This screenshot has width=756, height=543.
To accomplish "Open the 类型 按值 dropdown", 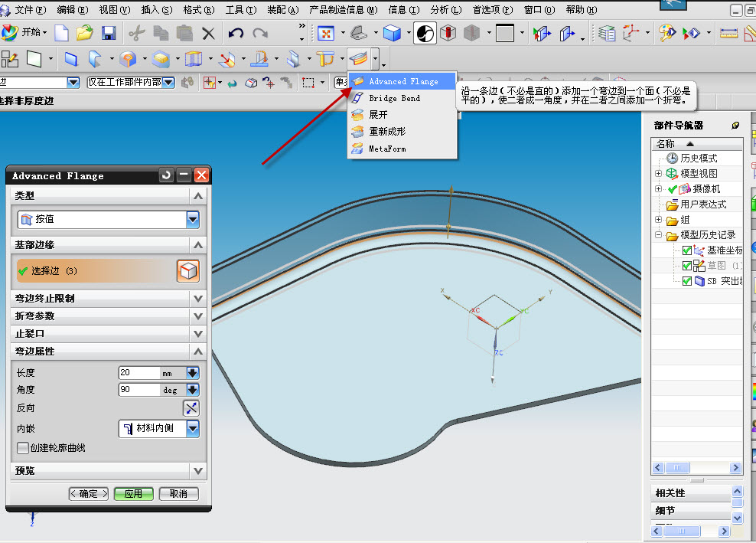I will 193,220.
